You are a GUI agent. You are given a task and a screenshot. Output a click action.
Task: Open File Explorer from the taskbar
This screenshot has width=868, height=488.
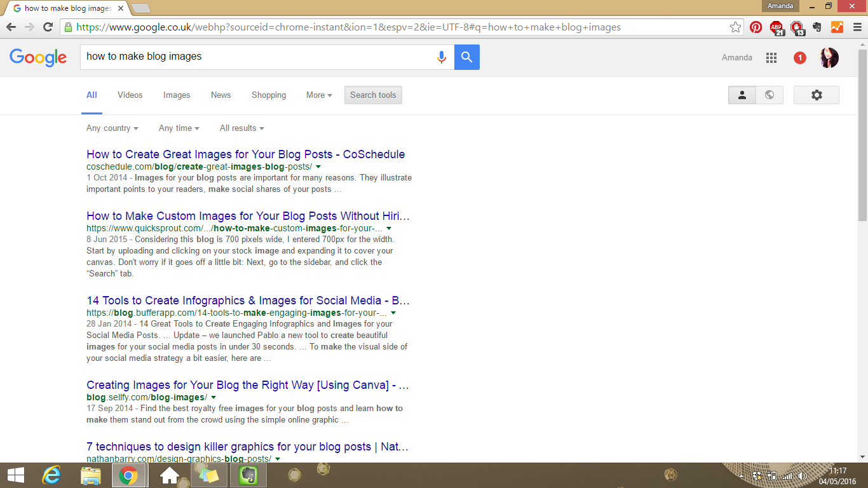point(91,475)
